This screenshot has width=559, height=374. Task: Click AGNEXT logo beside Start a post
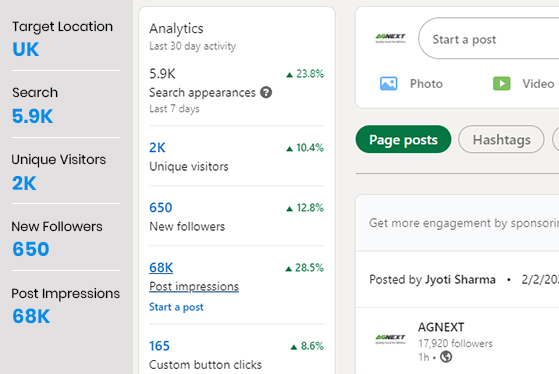click(x=390, y=38)
